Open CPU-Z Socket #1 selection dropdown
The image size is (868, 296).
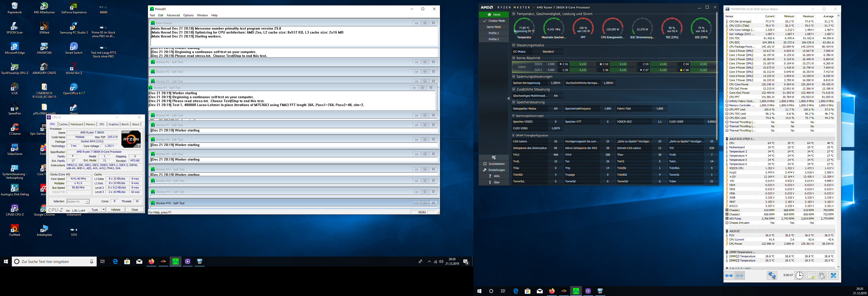(78, 201)
